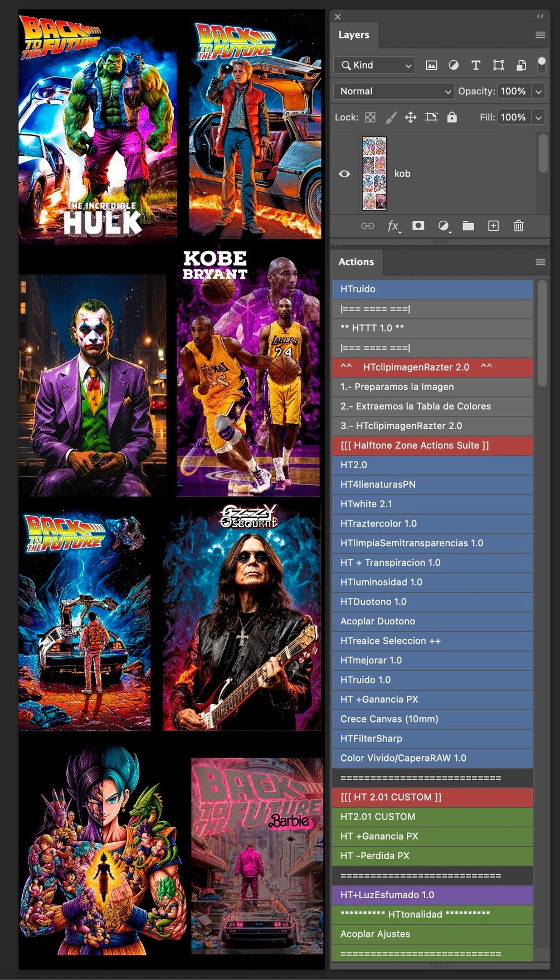Filter layers by type layer icon
Screen dimensions: 560x980
476,65
